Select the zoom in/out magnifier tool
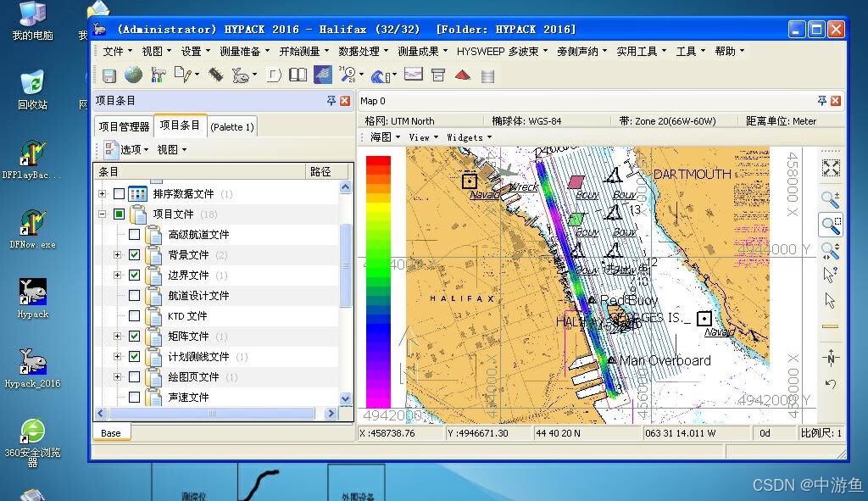Screen dimensions: 868x501 831,199
